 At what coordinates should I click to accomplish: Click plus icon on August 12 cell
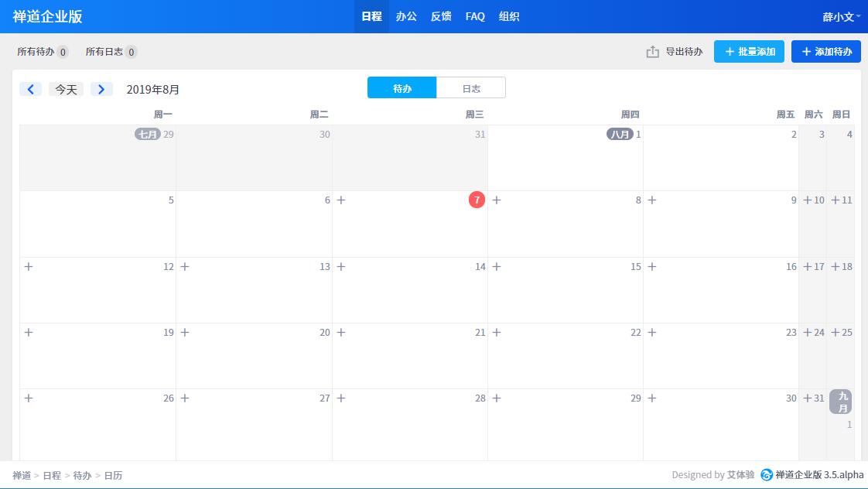pyautogui.click(x=29, y=266)
